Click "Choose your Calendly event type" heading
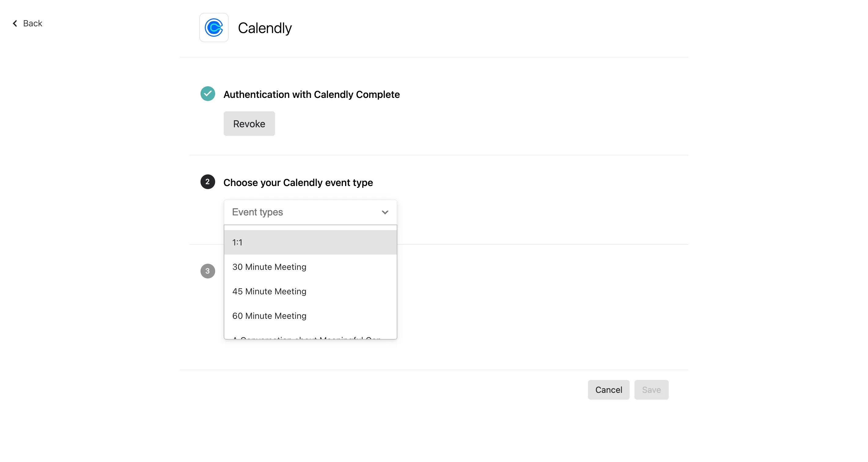Screen dimensions: 868x462 [298, 182]
